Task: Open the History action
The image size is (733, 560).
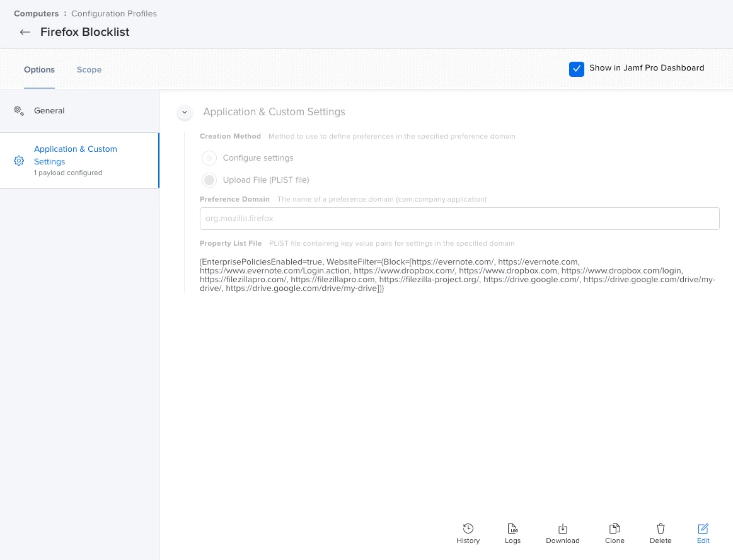Action: (x=468, y=534)
